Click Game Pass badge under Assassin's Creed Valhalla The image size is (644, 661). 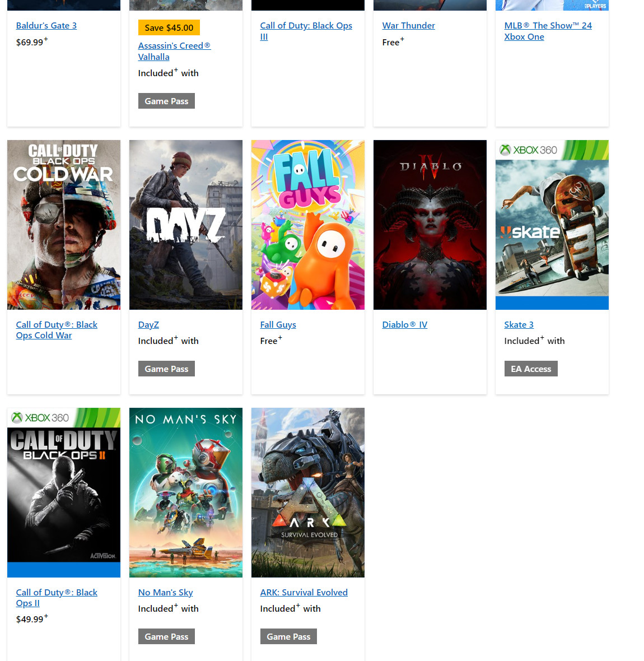click(x=166, y=101)
